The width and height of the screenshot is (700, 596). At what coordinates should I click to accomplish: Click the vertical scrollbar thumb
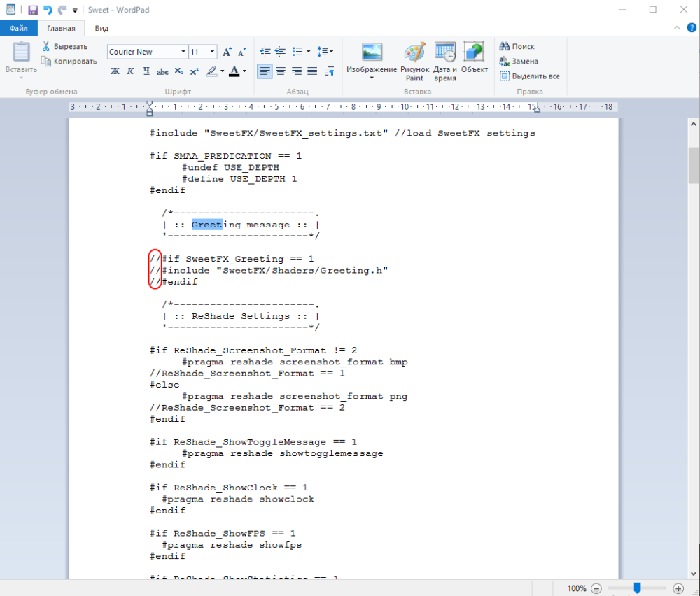click(693, 166)
